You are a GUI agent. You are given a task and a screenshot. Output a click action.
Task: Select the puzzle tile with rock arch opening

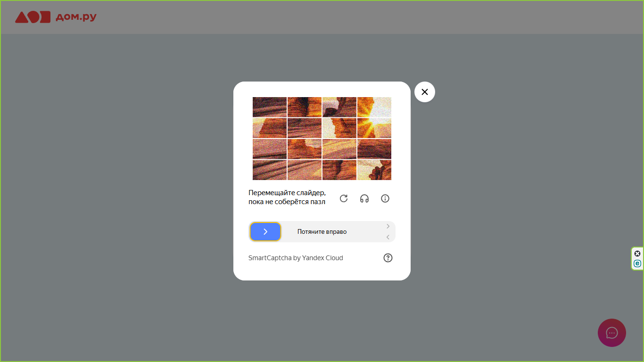point(339,107)
